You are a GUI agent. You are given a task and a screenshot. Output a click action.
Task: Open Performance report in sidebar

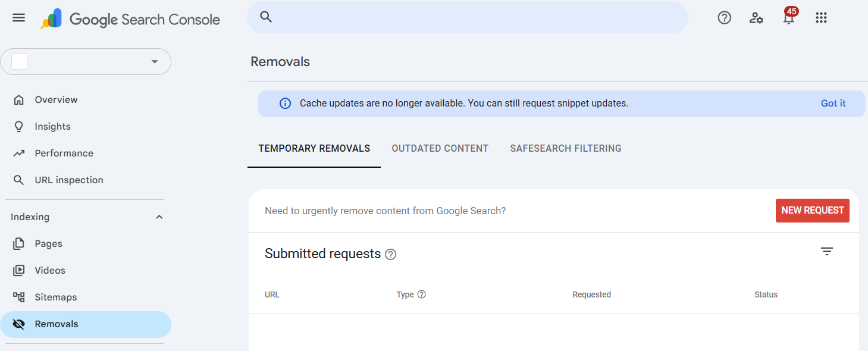coord(86,153)
